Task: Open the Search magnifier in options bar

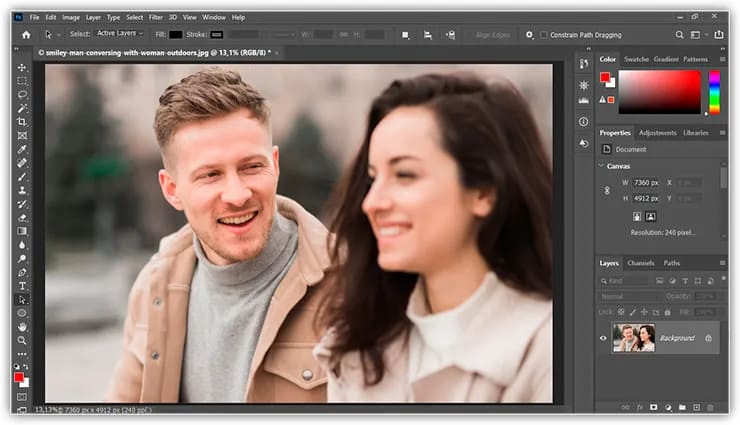Action: click(679, 34)
